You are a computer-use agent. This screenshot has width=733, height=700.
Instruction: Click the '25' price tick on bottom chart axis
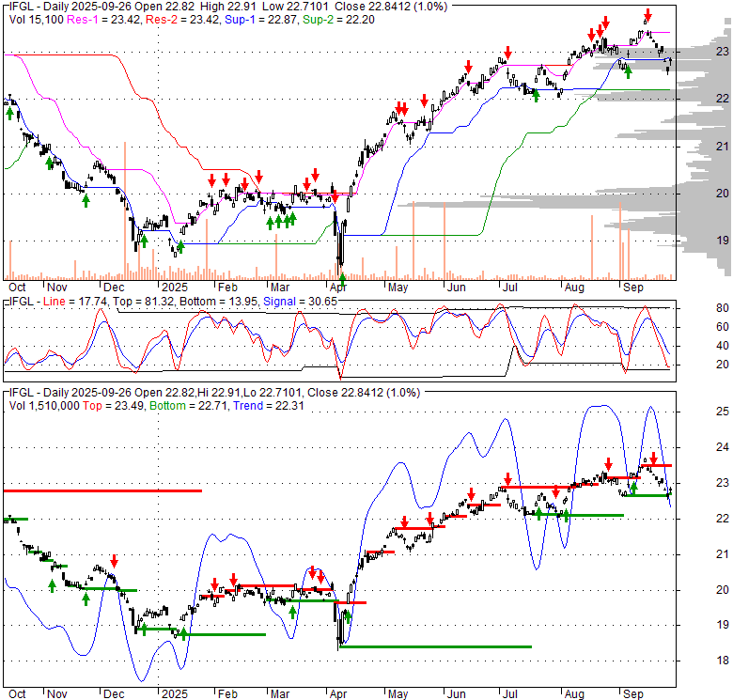coord(723,412)
